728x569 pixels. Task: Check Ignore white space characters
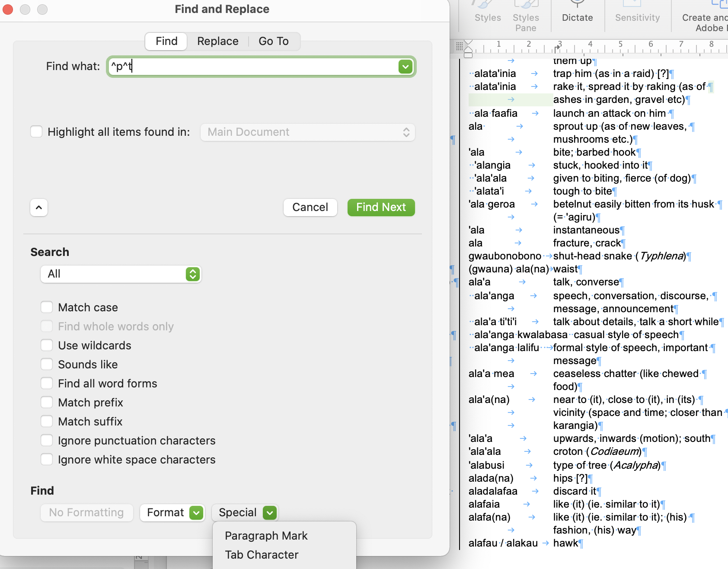47,459
